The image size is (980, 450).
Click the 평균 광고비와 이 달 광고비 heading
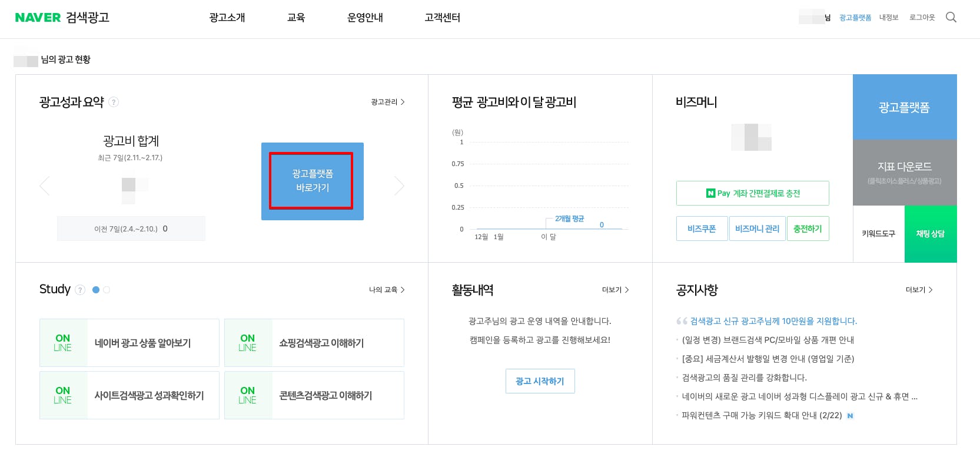[514, 102]
